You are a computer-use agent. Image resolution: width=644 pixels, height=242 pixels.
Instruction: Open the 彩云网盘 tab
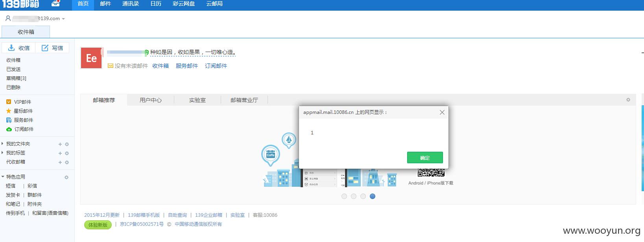pos(184,4)
